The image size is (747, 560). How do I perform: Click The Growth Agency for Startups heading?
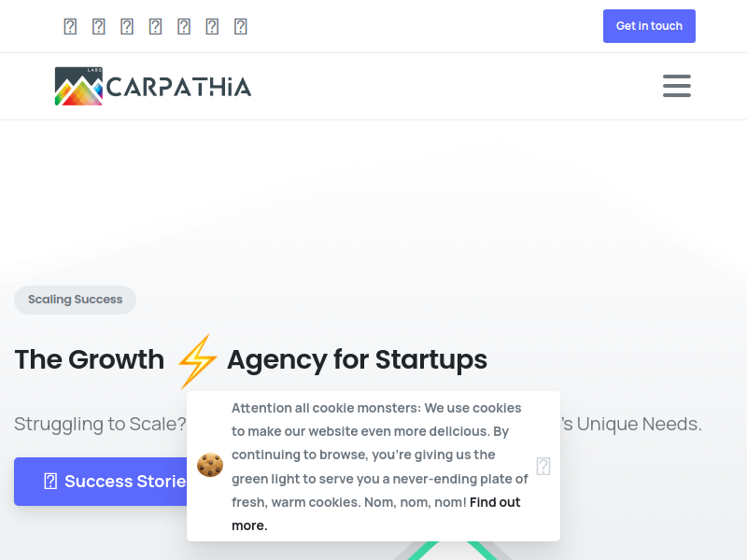click(250, 359)
